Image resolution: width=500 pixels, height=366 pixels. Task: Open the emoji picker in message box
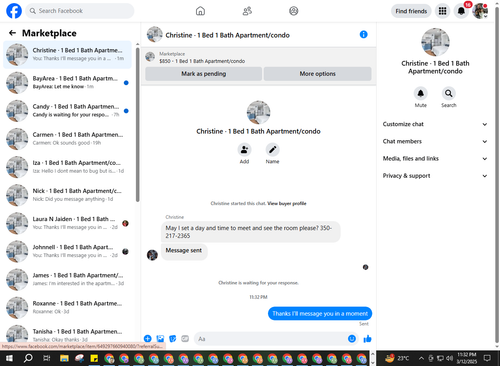(352, 339)
